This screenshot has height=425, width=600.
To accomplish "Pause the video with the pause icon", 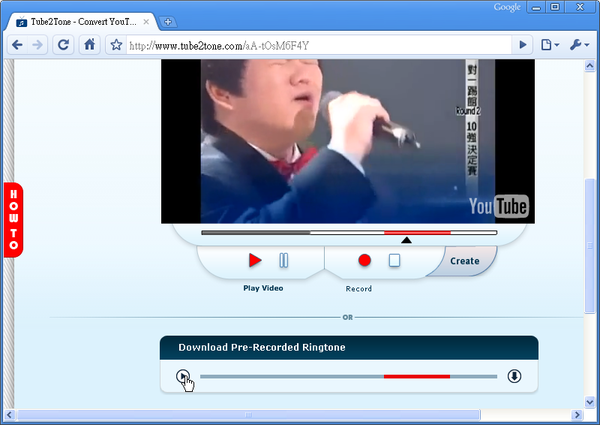I will point(284,261).
